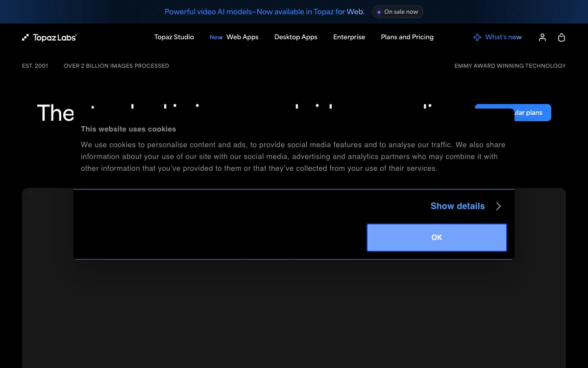Open the video AI models banner link
This screenshot has width=588, height=368.
click(x=265, y=12)
